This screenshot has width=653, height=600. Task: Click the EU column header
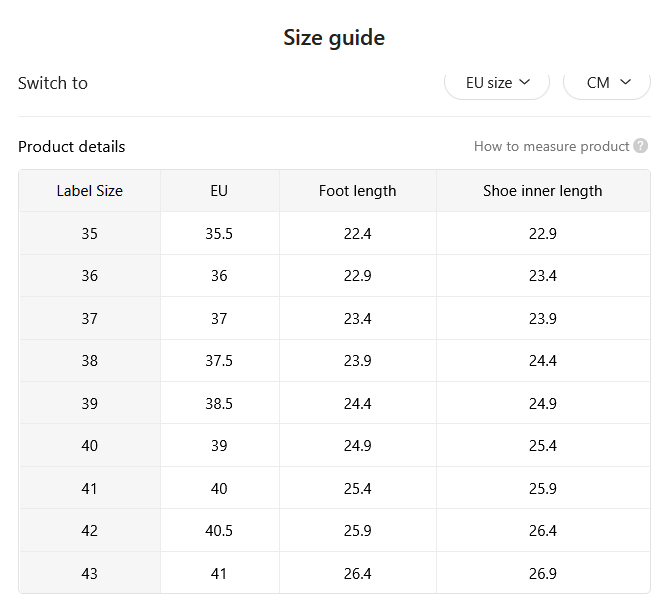(219, 191)
